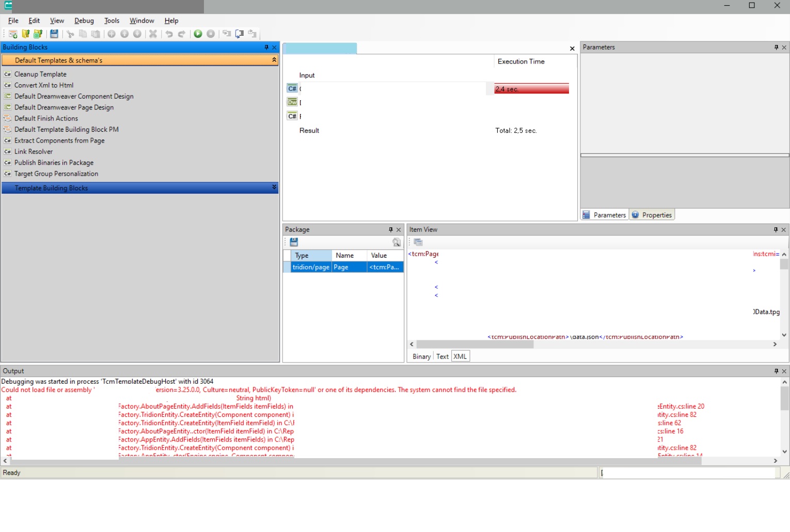Click the Cut scissors toolbar icon

[x=70, y=34]
